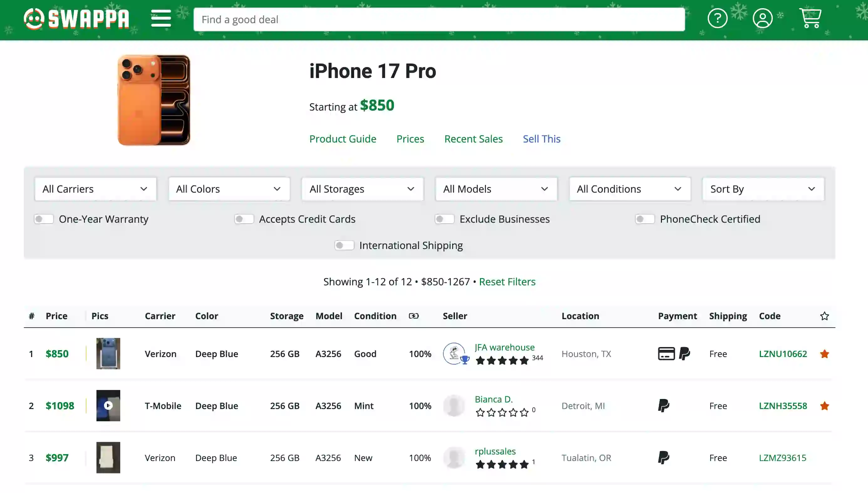
Task: Enable the One-Year Warranty toggle
Action: click(x=44, y=219)
